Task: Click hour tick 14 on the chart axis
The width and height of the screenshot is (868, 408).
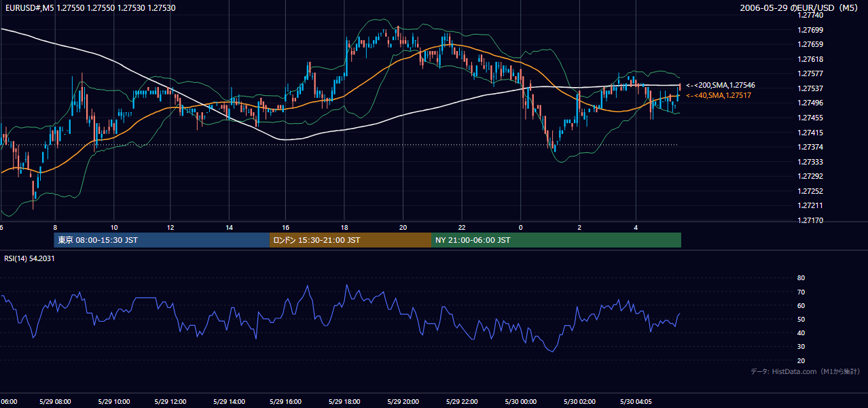Action: [230, 227]
